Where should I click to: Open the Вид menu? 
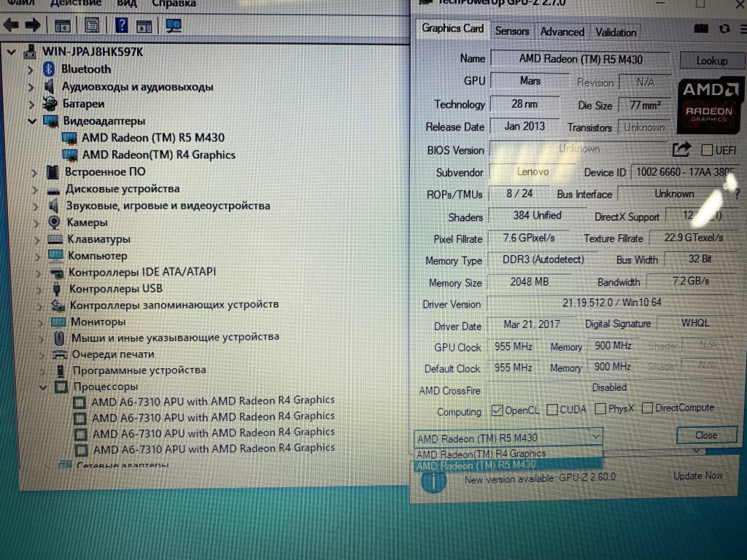[127, 3]
